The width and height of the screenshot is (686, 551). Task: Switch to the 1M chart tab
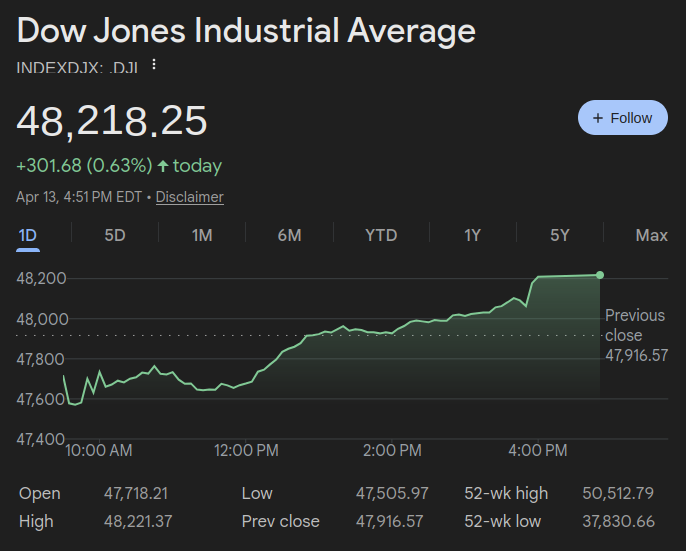point(202,235)
